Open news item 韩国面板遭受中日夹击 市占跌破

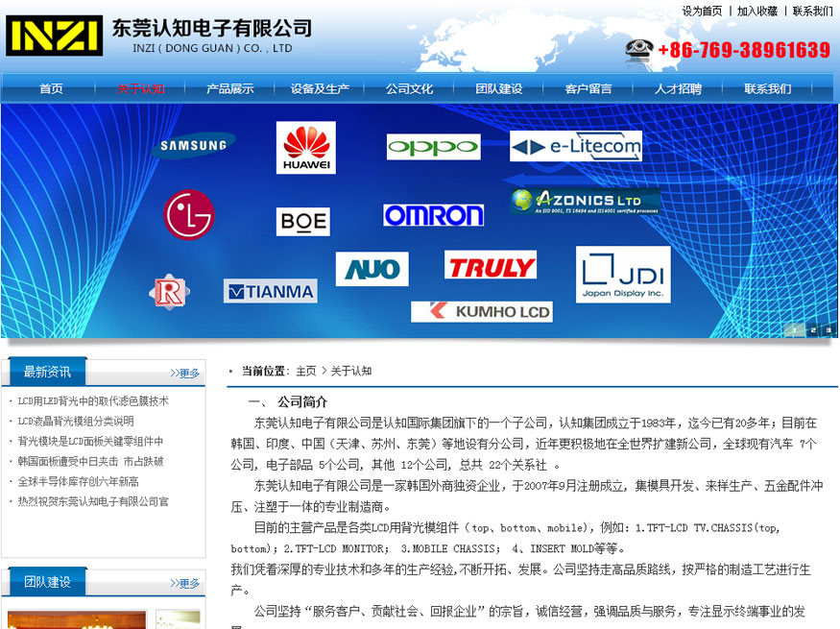(90, 461)
